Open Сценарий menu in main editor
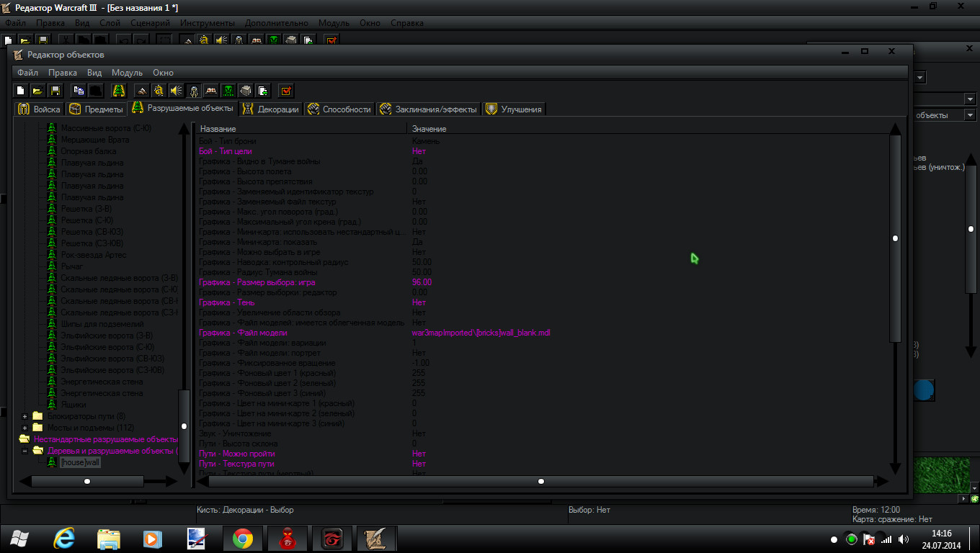The width and height of the screenshot is (980, 553). pos(151,23)
